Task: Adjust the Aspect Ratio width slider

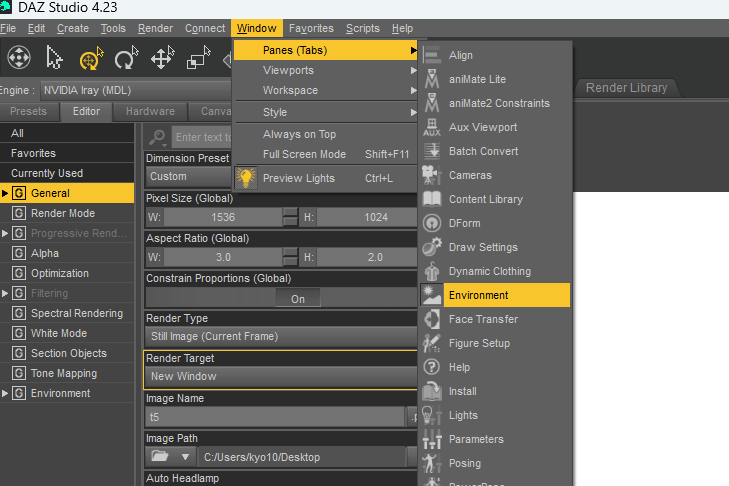Action: [x=223, y=257]
